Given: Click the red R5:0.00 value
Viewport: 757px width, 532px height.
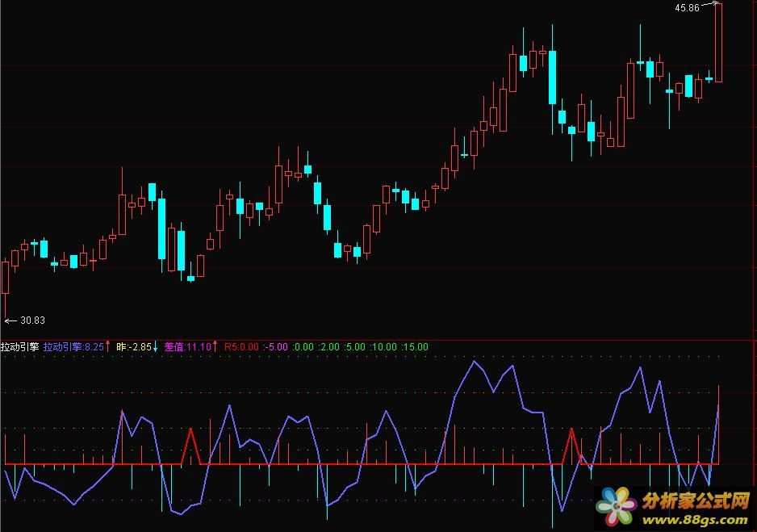Looking at the screenshot, I should [241, 346].
